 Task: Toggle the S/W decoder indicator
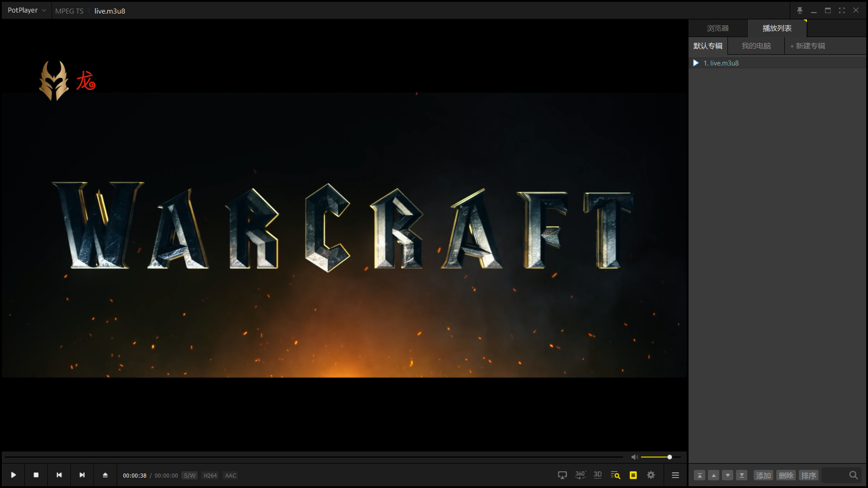(190, 475)
